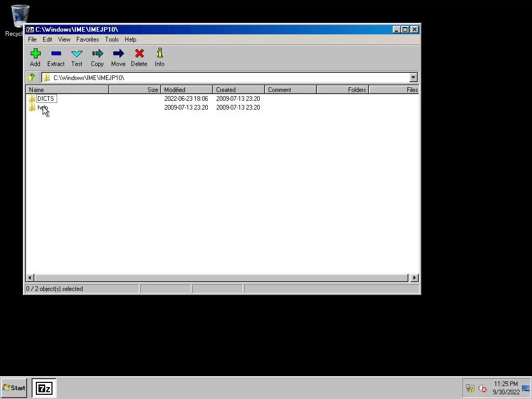This screenshot has height=399, width=532.
Task: Click the DICTS row's created date
Action: [238, 98]
